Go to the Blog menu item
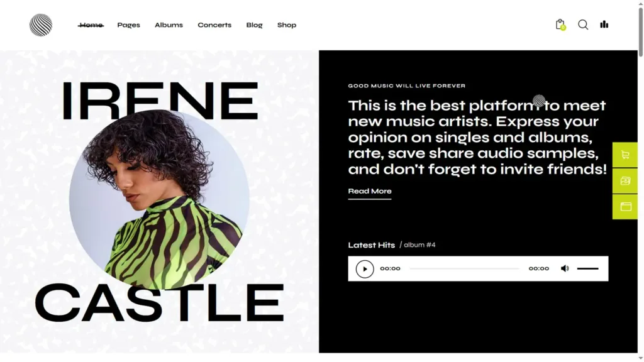This screenshot has height=362, width=644. click(254, 25)
